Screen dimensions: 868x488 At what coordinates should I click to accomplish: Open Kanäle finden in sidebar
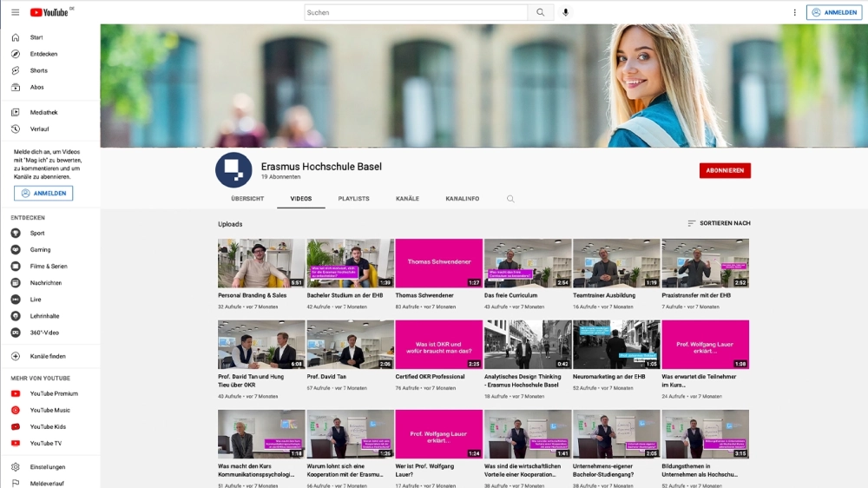[x=48, y=356]
